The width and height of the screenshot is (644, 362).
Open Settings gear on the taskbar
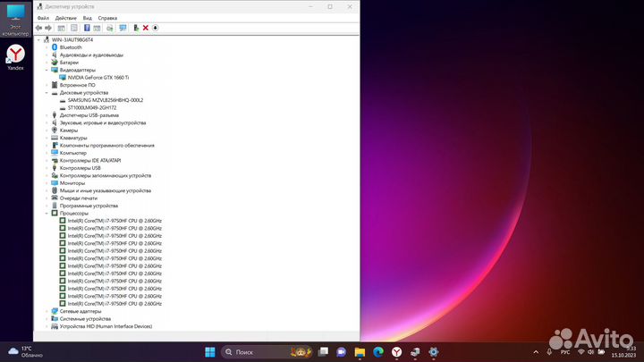click(x=434, y=352)
